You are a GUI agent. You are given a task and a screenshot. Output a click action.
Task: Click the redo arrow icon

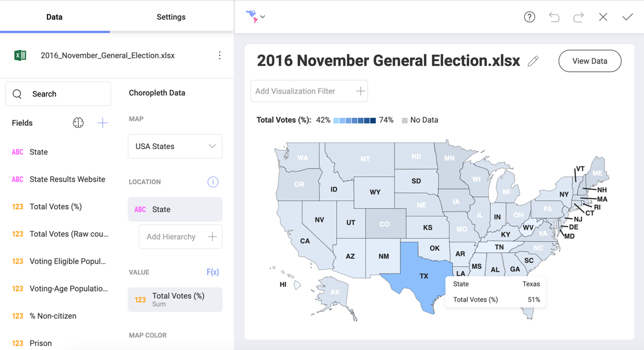(578, 17)
